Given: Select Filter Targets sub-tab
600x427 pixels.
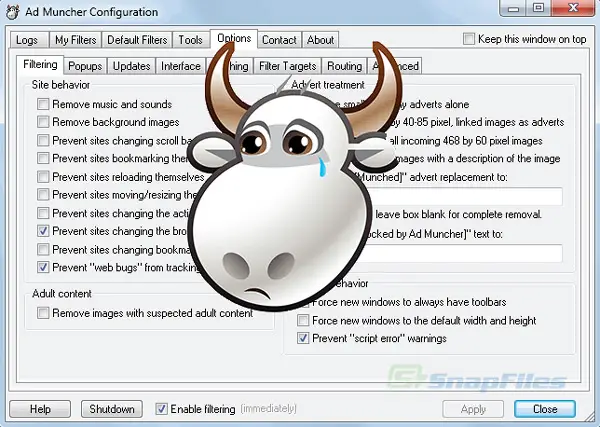Looking at the screenshot, I should point(288,66).
